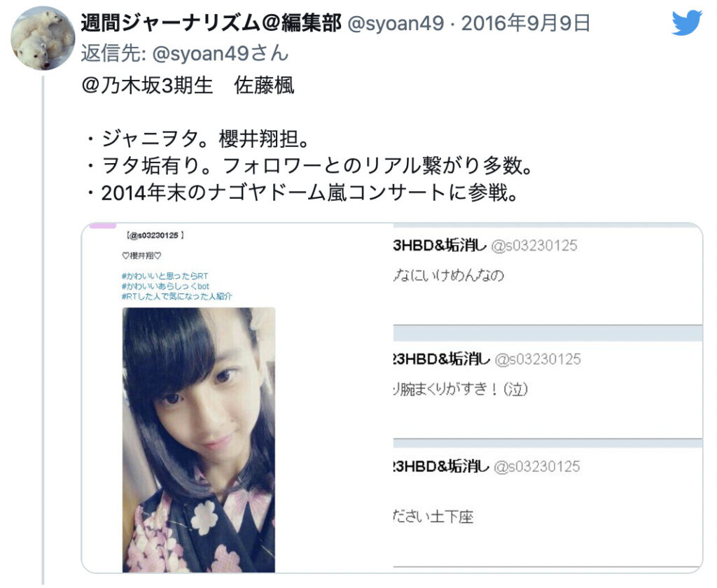The height and width of the screenshot is (588, 717).
Task: Click hashtag #かわいいと思ったらRT
Action: (x=165, y=276)
